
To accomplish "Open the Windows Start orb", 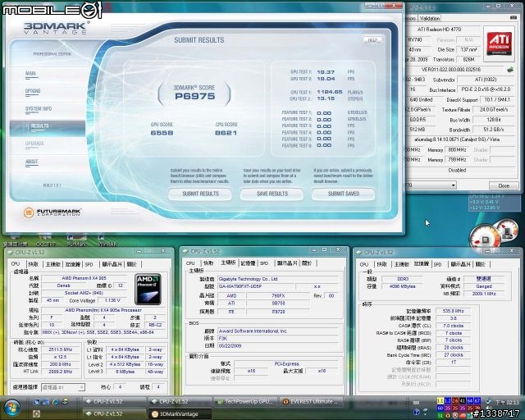I will [x=11, y=407].
